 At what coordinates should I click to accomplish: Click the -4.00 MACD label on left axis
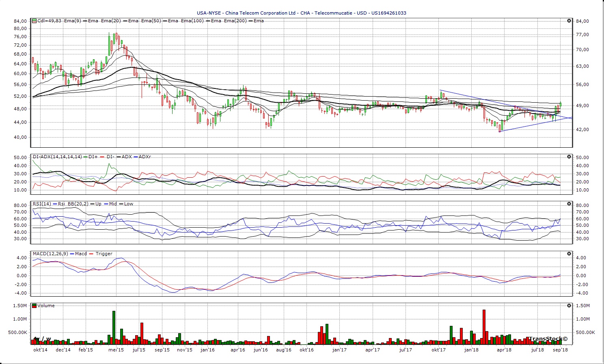[21, 293]
